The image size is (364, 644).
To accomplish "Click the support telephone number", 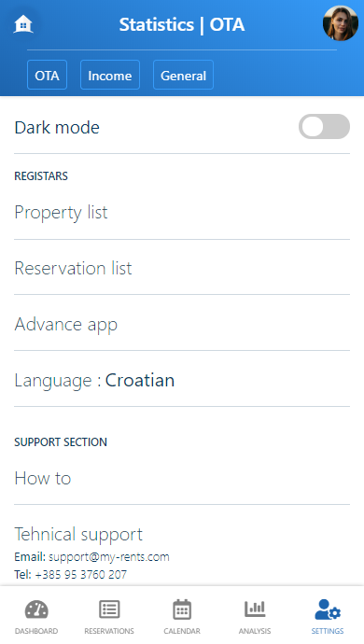I will pos(81,574).
